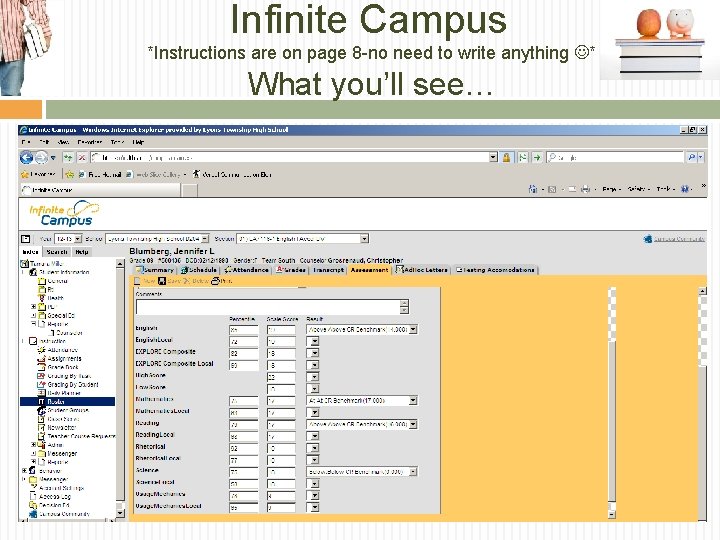This screenshot has width=720, height=540.
Task: Select Roster in the index tree
Action: [67, 402]
